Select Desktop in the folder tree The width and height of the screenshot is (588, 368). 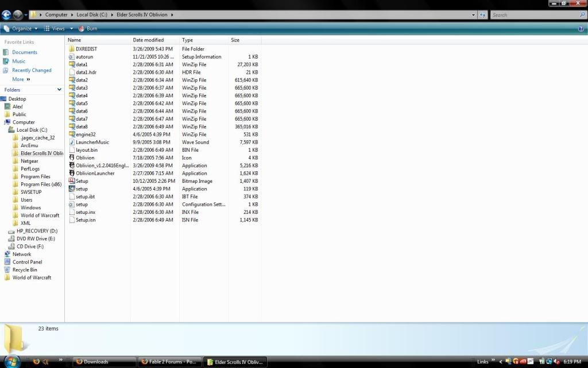click(17, 99)
